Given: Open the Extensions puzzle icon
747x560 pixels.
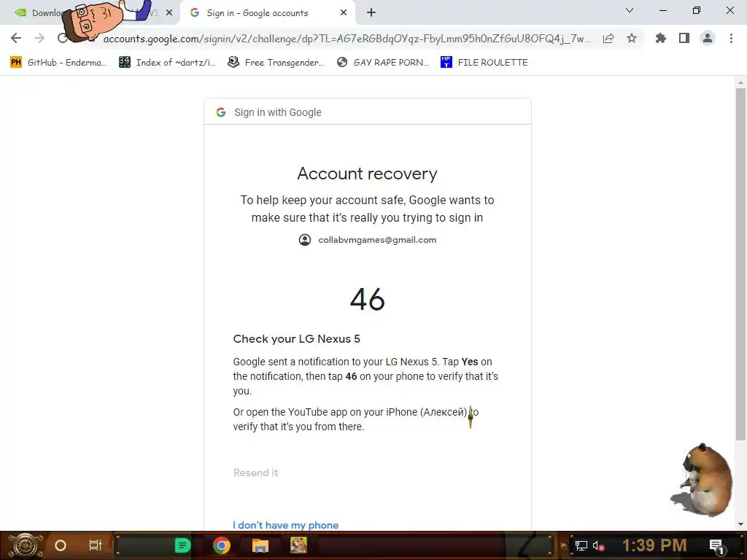Looking at the screenshot, I should pyautogui.click(x=661, y=38).
